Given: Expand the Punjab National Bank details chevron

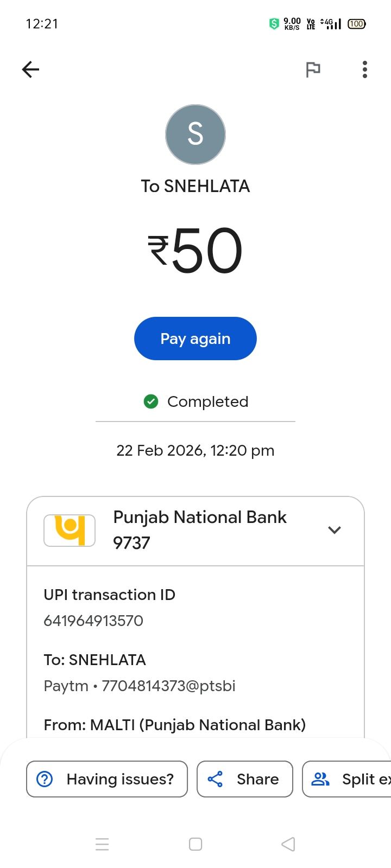Looking at the screenshot, I should 335,530.
